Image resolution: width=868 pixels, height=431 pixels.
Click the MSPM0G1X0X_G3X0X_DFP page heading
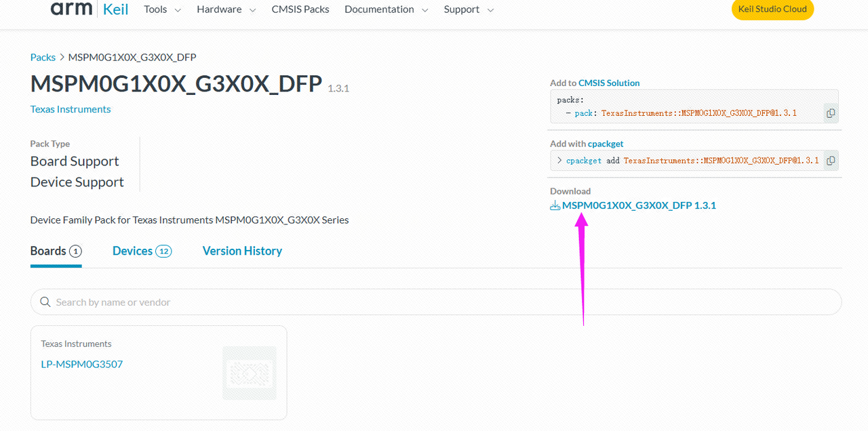tap(176, 84)
